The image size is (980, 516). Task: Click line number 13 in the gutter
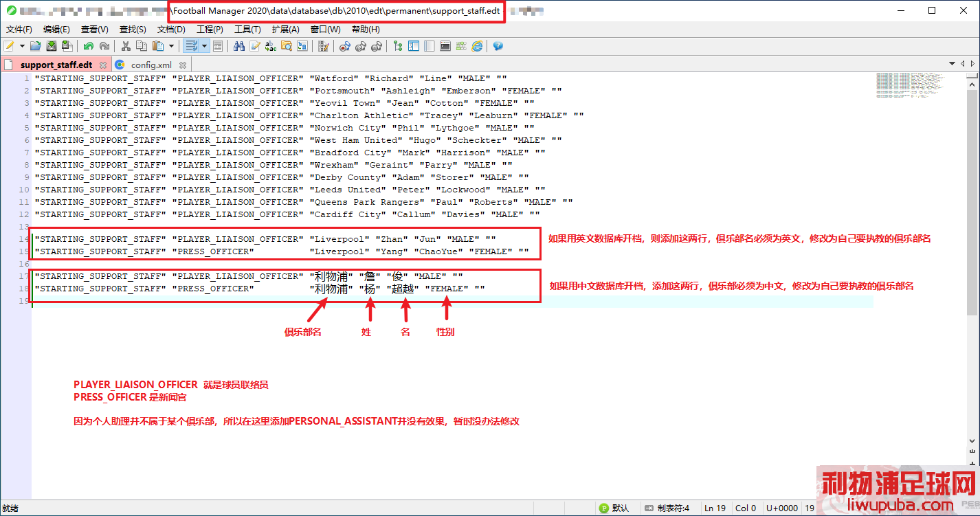25,227
